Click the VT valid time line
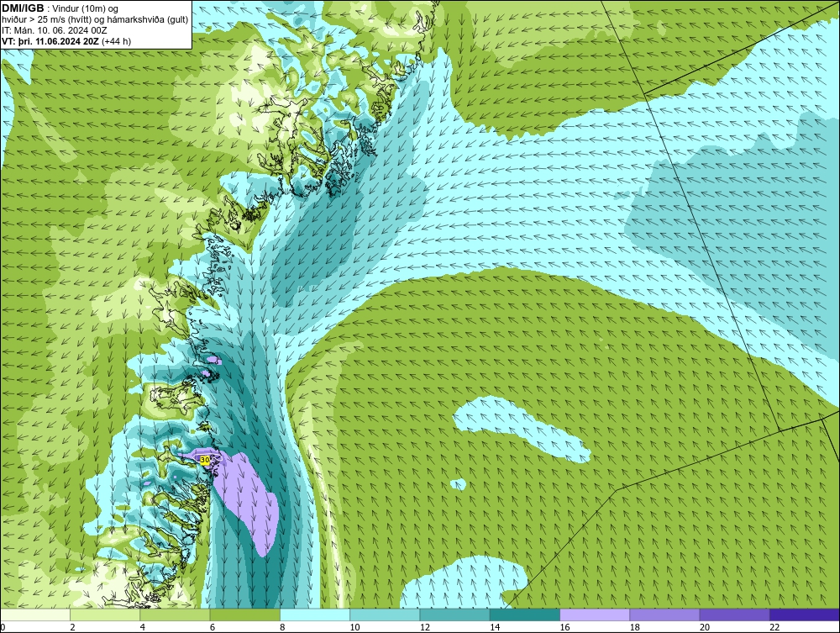The image size is (840, 633). pos(66,41)
